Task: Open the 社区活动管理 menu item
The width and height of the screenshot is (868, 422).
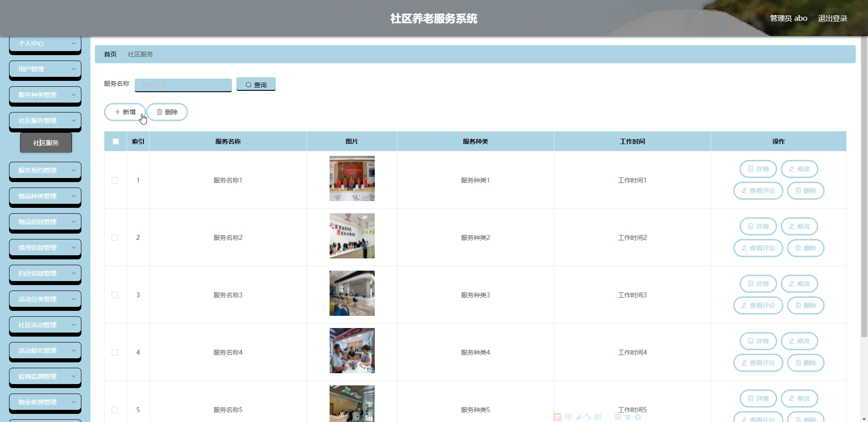Action: [x=45, y=325]
